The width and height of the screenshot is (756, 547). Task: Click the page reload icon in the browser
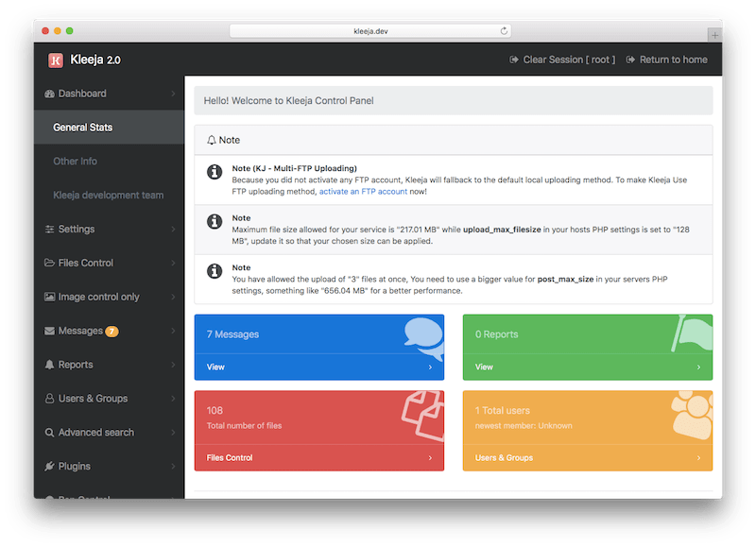coord(502,28)
